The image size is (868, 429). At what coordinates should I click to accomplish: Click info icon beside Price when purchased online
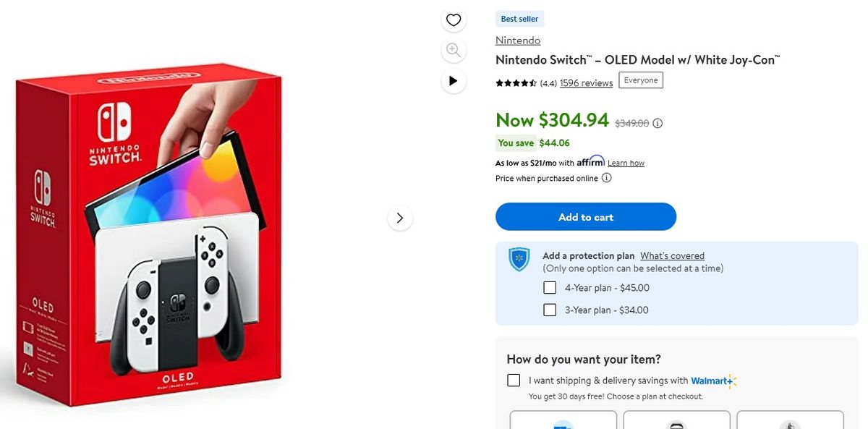point(606,178)
